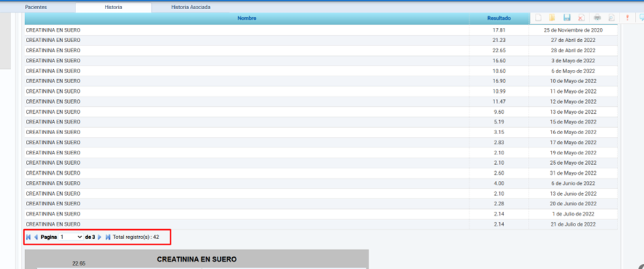Click the new blank document icon

[538, 17]
